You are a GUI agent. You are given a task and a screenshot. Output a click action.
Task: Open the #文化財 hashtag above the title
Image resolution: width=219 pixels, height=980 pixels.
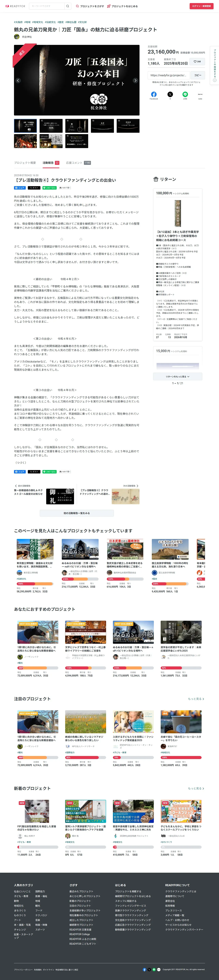83,22
